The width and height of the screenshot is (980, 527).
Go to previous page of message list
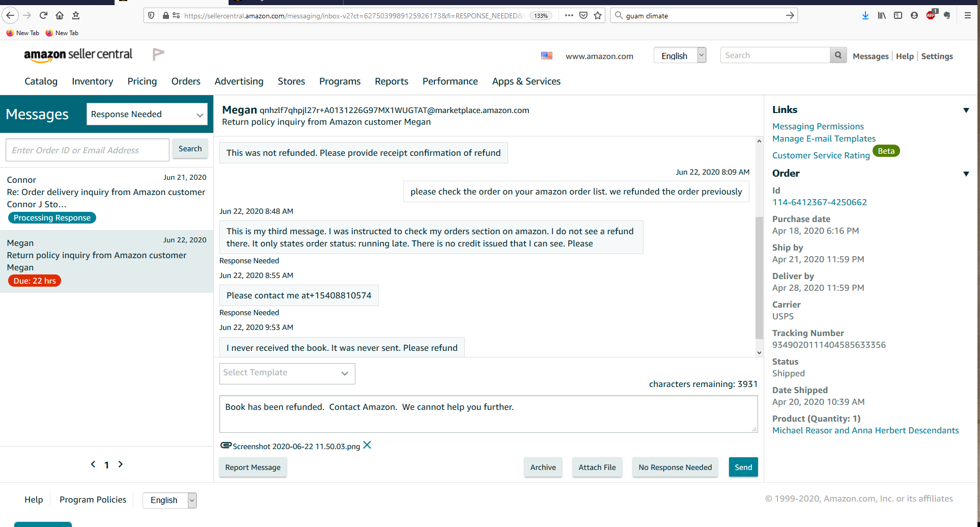93,464
